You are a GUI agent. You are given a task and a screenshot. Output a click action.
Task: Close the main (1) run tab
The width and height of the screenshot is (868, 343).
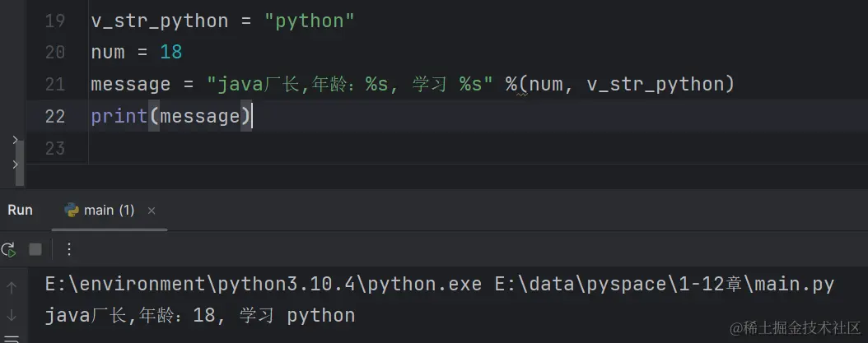click(x=152, y=211)
